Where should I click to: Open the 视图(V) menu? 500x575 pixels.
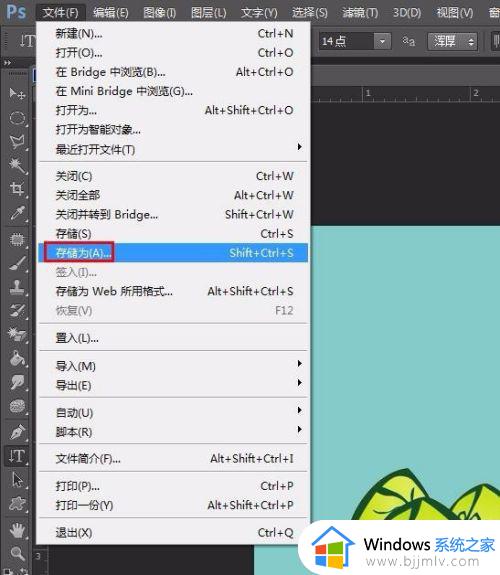pyautogui.click(x=455, y=13)
